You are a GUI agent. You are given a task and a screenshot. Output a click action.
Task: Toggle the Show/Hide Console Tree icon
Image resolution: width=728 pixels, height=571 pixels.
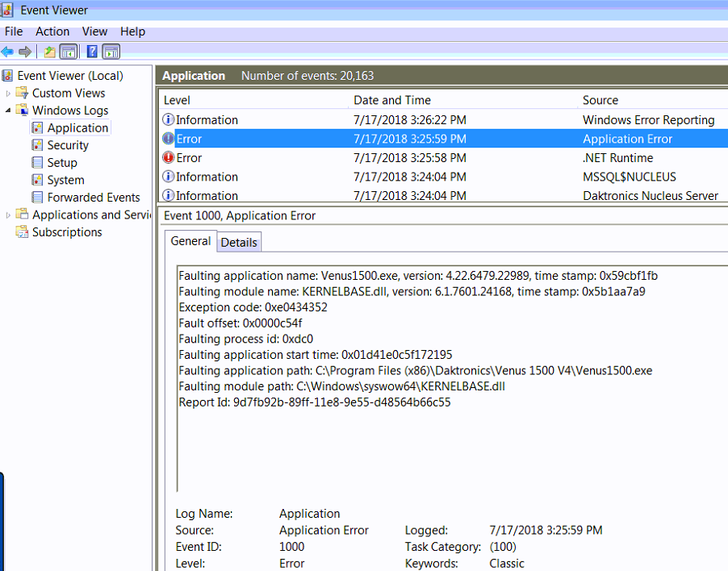69,52
